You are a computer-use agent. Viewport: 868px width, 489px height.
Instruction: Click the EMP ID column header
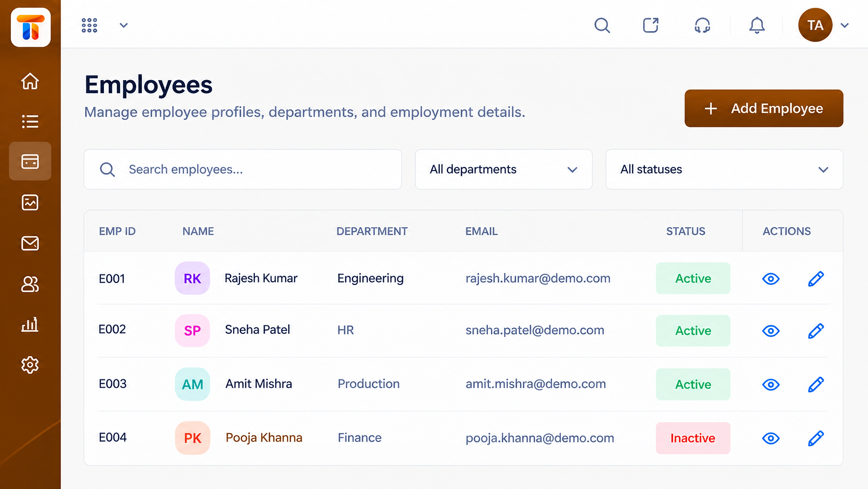(x=117, y=231)
